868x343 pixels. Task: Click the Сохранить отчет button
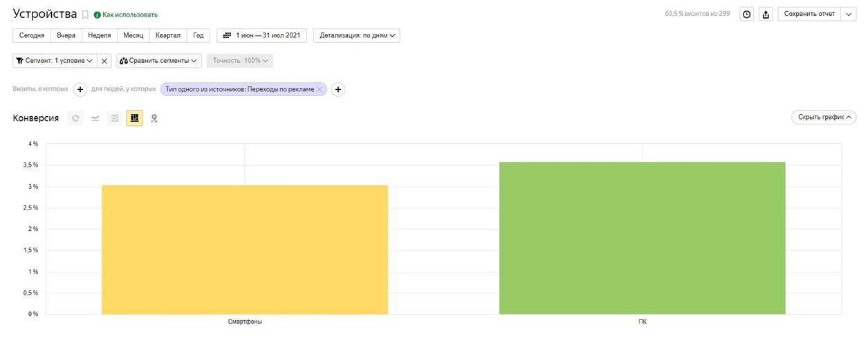click(809, 14)
